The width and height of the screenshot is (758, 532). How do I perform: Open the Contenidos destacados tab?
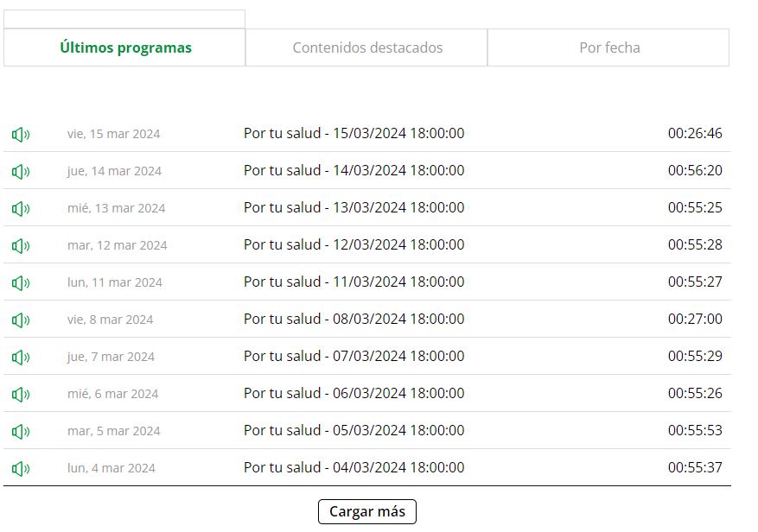(x=367, y=47)
